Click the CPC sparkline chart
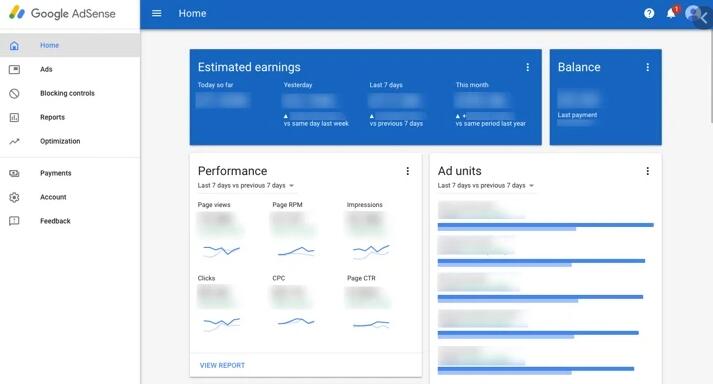The width and height of the screenshot is (713, 384). [x=296, y=322]
